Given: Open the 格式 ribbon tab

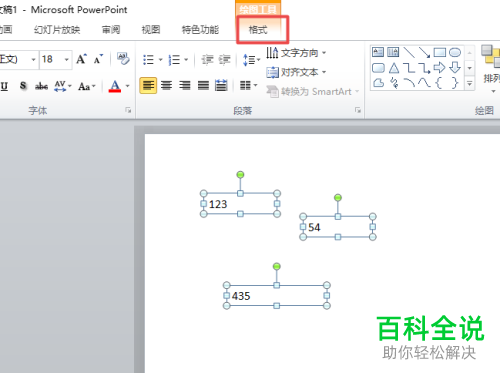Looking at the screenshot, I should coord(258,30).
